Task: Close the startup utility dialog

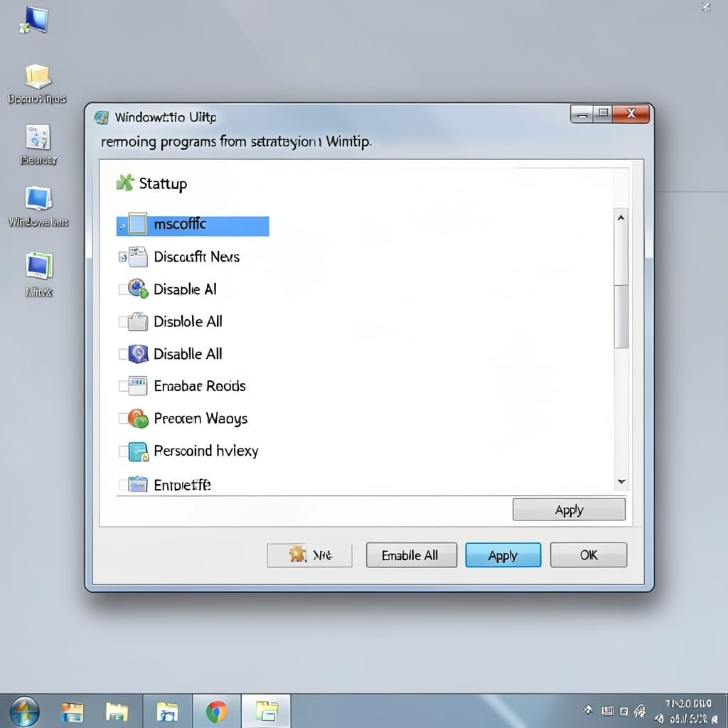Action: pyautogui.click(x=631, y=113)
